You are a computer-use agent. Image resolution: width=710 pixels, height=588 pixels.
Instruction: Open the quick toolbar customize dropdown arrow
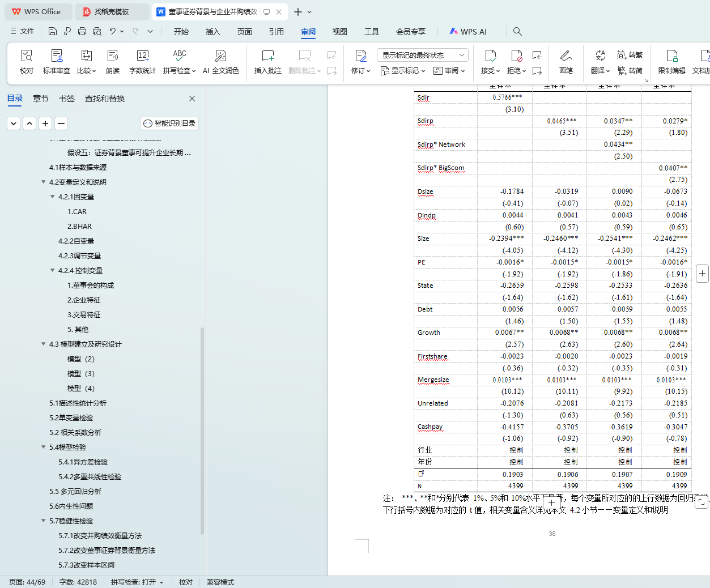tap(150, 31)
